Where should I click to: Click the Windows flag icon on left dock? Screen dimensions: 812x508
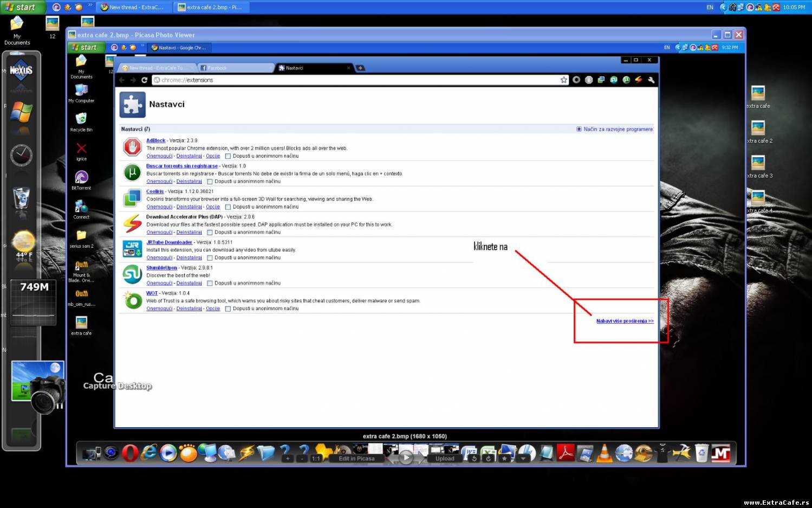pos(21,112)
